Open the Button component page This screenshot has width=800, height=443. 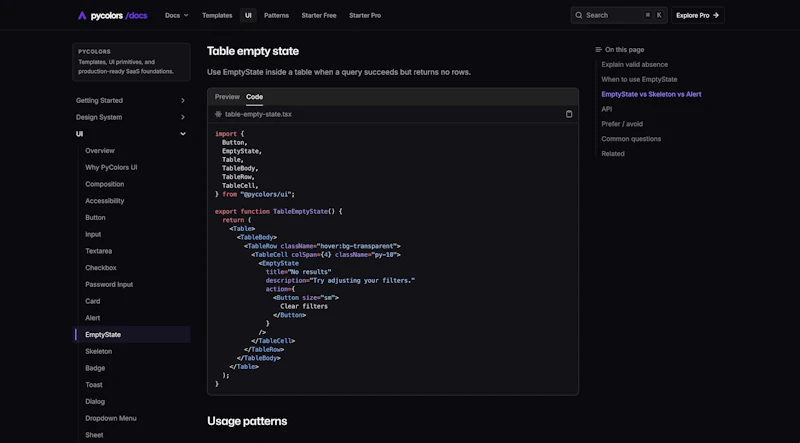[95, 217]
